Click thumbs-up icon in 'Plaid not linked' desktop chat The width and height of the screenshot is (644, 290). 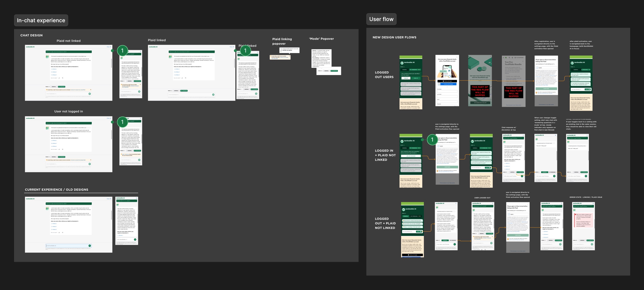click(59, 78)
